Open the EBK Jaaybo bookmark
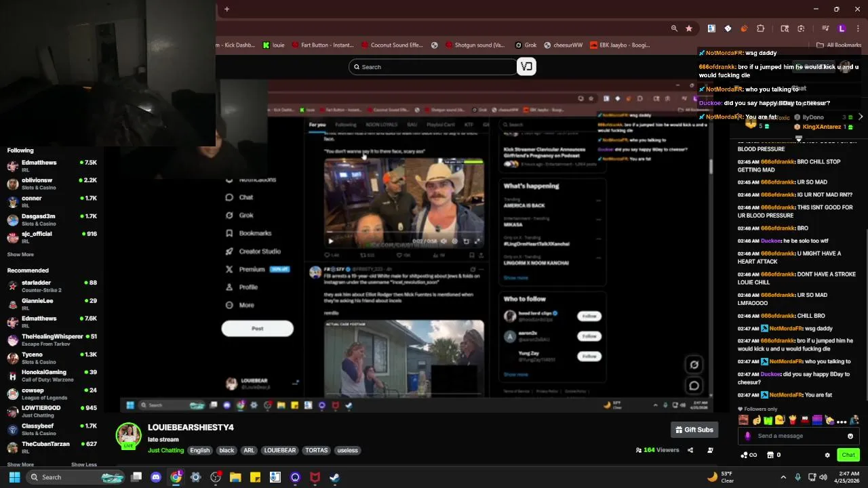 pyautogui.click(x=620, y=45)
